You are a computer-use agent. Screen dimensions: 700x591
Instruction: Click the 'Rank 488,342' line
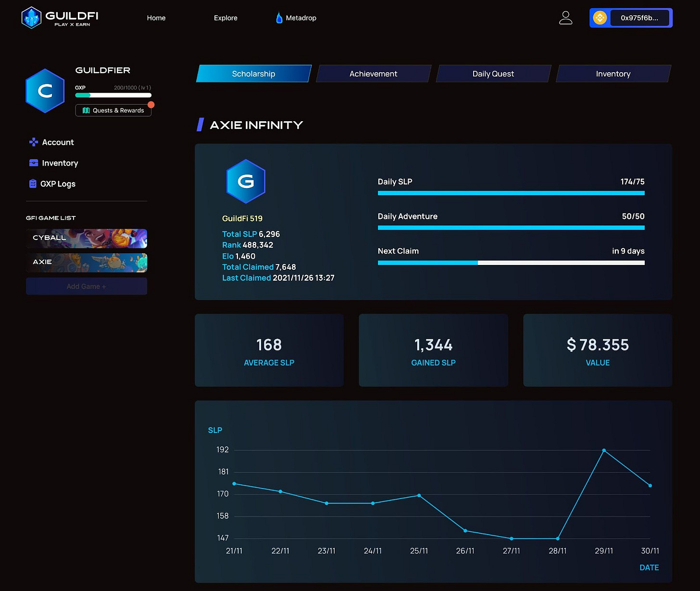pyautogui.click(x=248, y=245)
